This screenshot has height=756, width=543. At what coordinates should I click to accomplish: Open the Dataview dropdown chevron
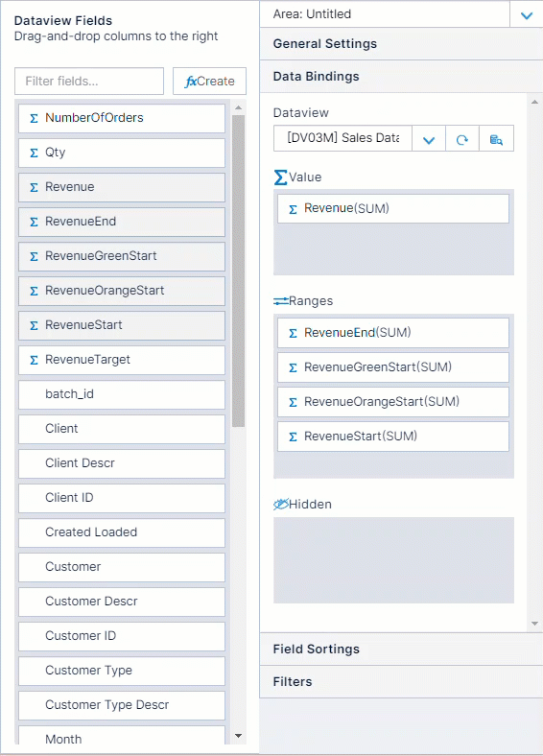pyautogui.click(x=429, y=139)
